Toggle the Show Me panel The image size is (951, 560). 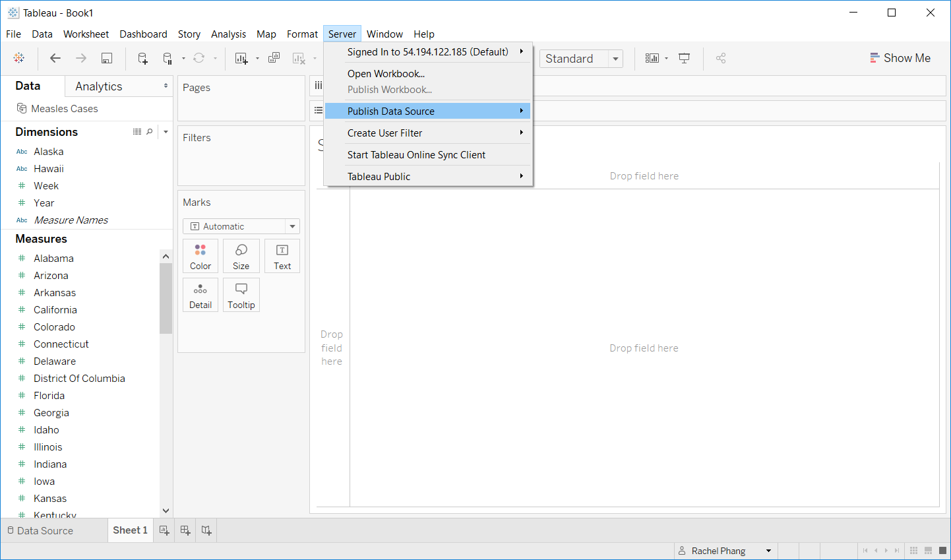point(900,58)
